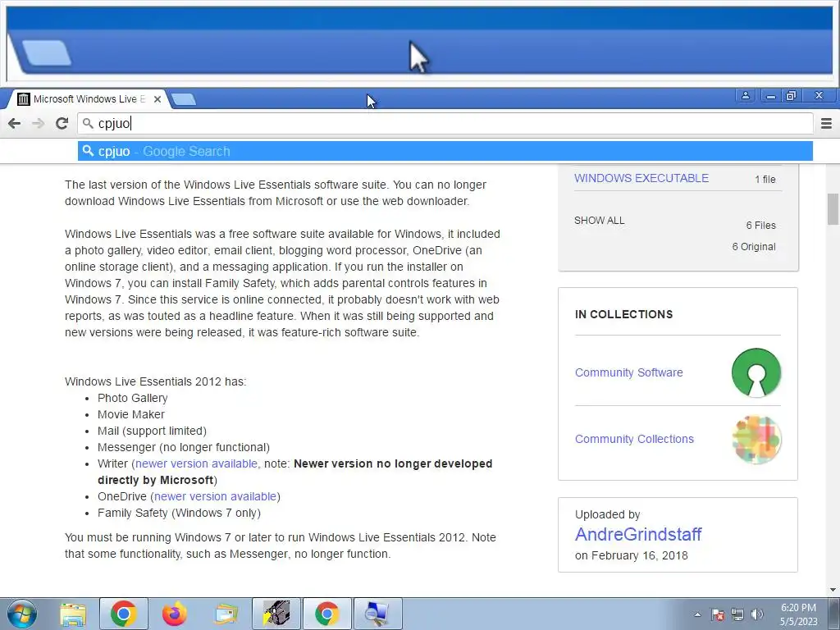The image size is (840, 630).
Task: Click the '6 Original' text
Action: (x=754, y=246)
